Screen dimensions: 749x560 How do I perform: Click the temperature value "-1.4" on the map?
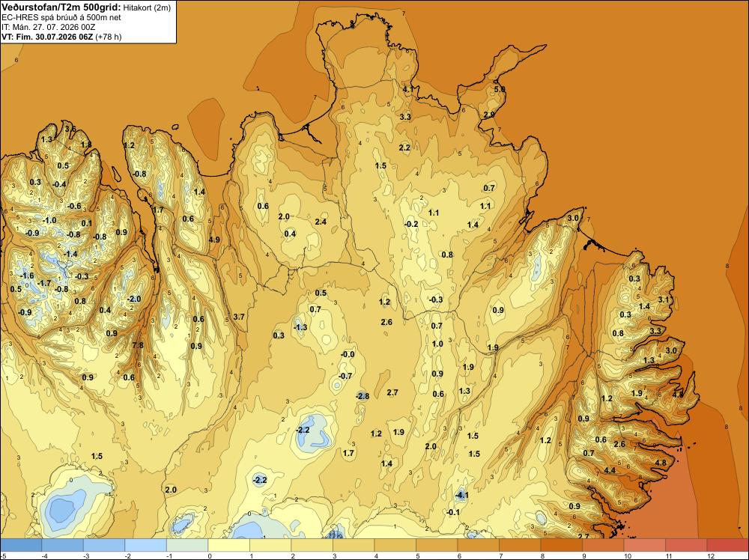[70, 254]
